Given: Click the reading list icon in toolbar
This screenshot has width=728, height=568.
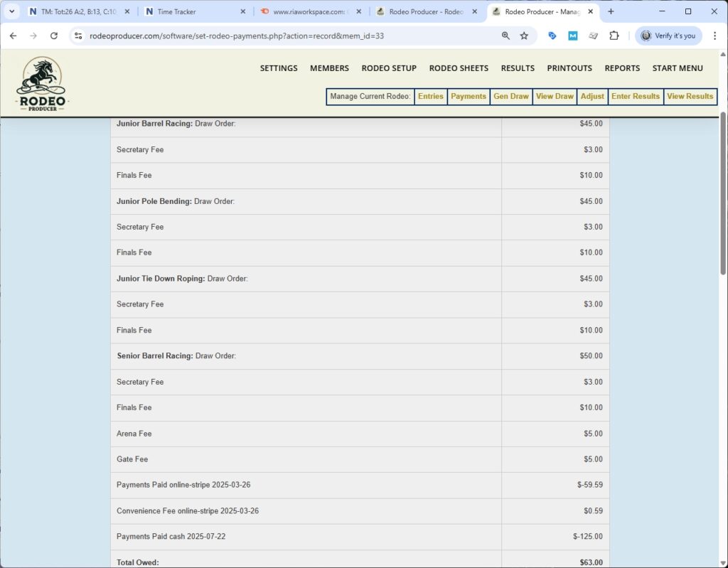Looking at the screenshot, I should pyautogui.click(x=594, y=36).
